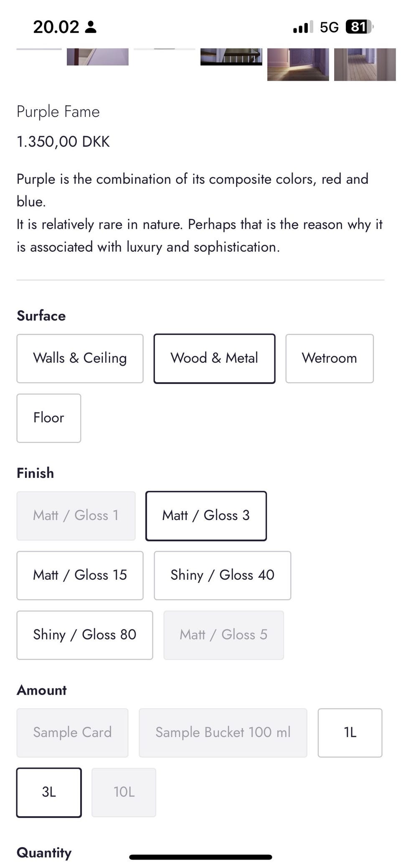Pick the Wetroom surface option
This screenshot has height=868, width=401.
click(x=329, y=358)
